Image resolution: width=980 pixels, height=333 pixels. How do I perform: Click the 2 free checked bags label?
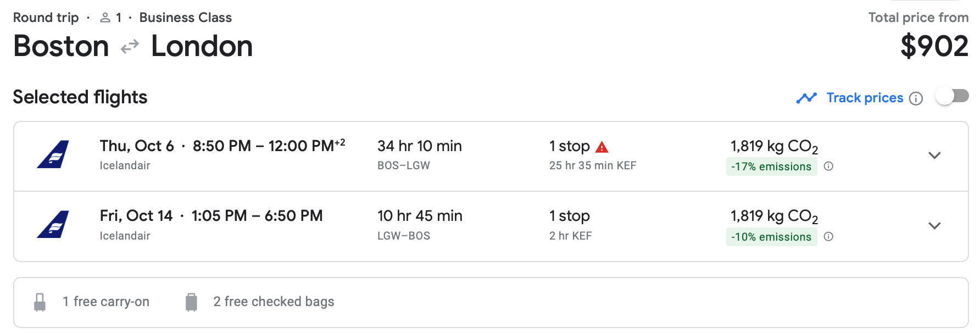(274, 302)
